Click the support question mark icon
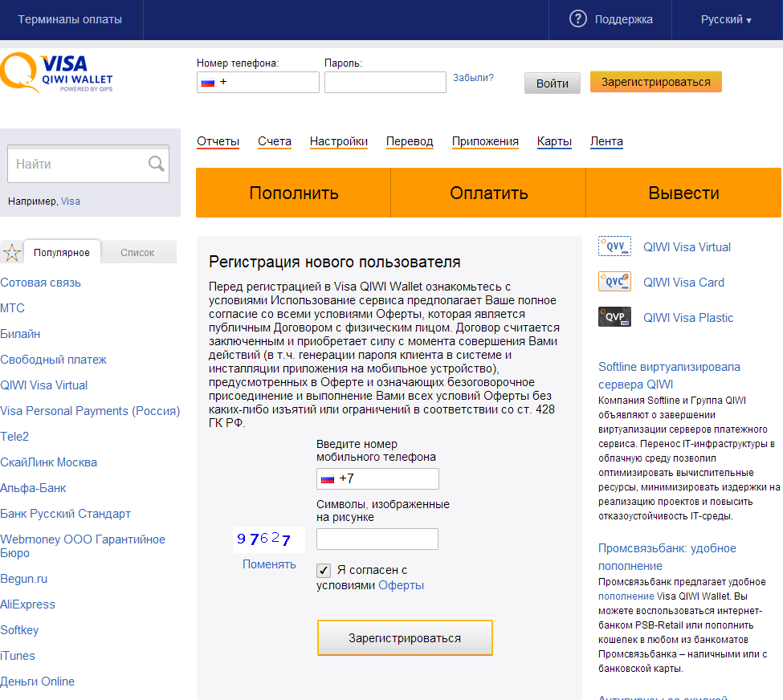 pos(577,19)
